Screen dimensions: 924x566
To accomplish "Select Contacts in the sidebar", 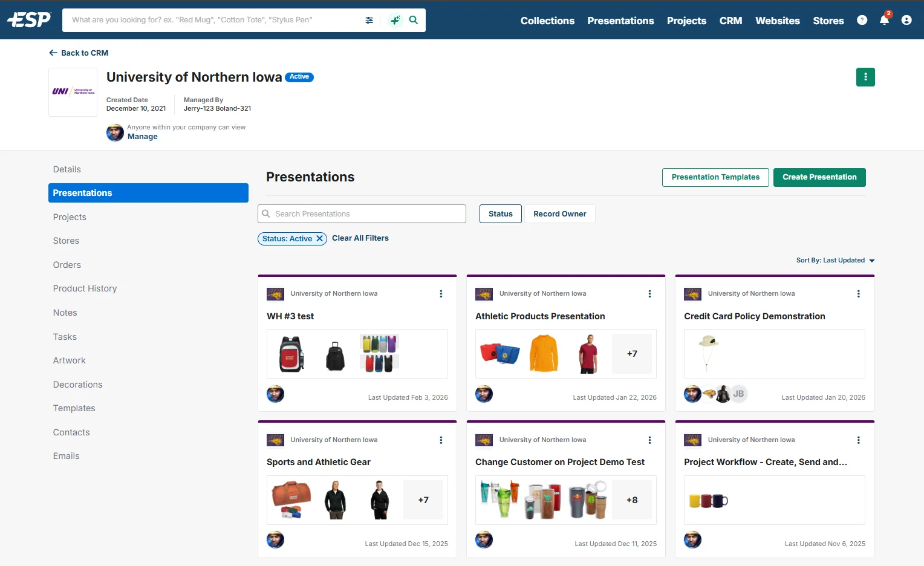I will (148, 432).
